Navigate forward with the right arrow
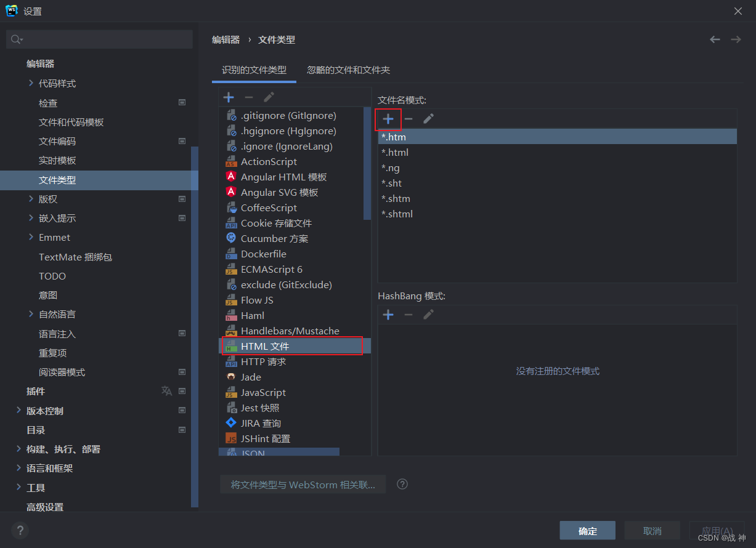Image resolution: width=756 pixels, height=548 pixels. coord(736,39)
